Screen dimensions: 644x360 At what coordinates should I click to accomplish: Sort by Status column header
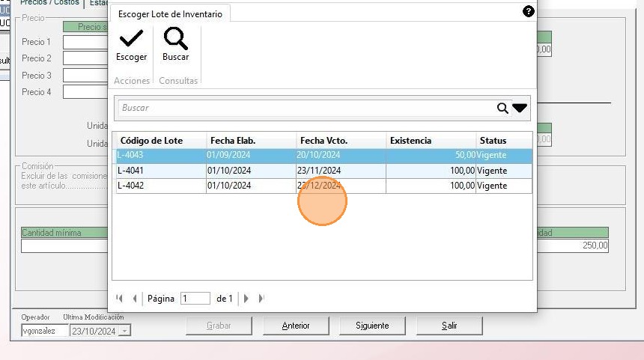click(x=505, y=141)
